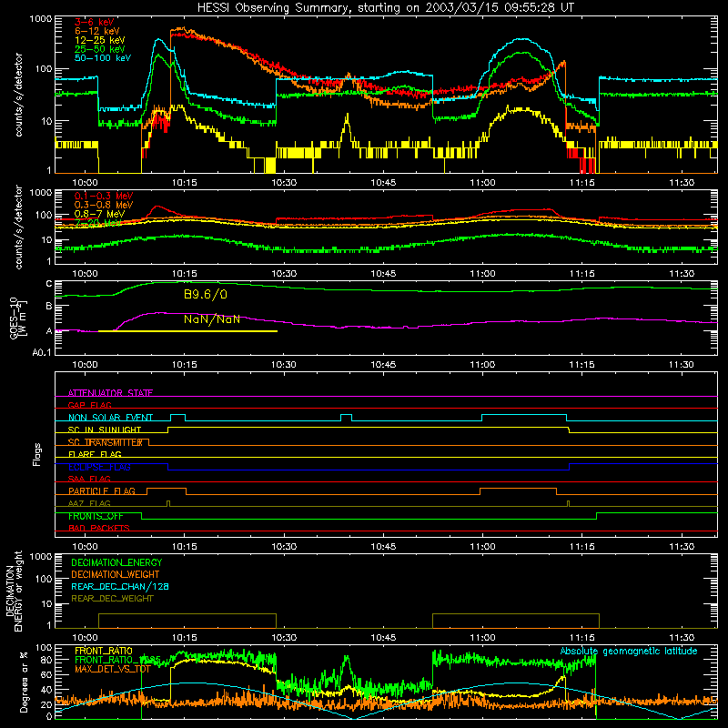This screenshot has height=728, width=728.
Task: Select the PARTICLE_FLAG label
Action: pos(102,491)
